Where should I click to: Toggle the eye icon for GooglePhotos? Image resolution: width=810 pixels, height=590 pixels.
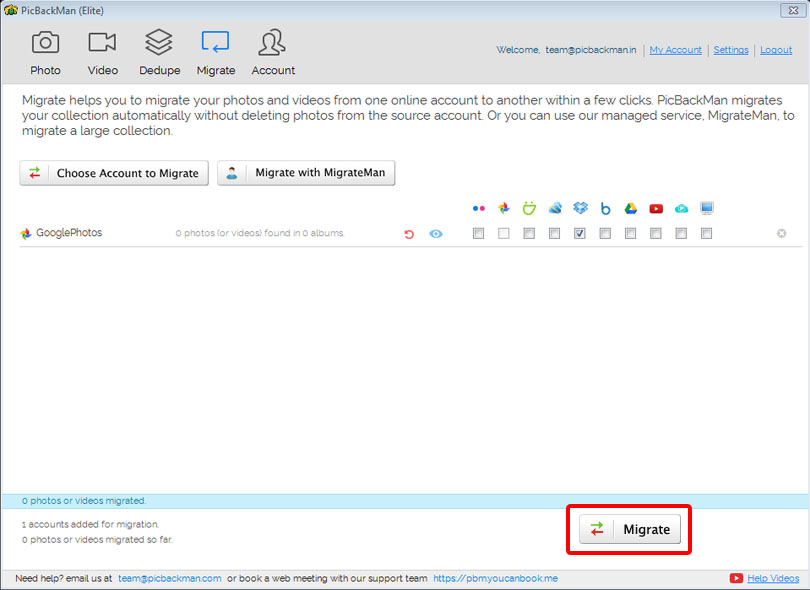point(436,234)
